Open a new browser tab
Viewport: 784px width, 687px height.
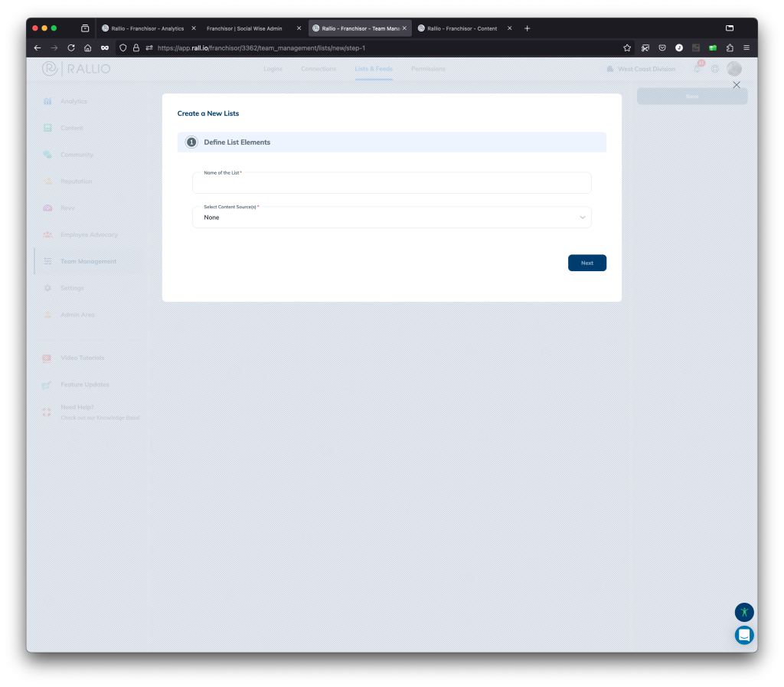point(527,28)
